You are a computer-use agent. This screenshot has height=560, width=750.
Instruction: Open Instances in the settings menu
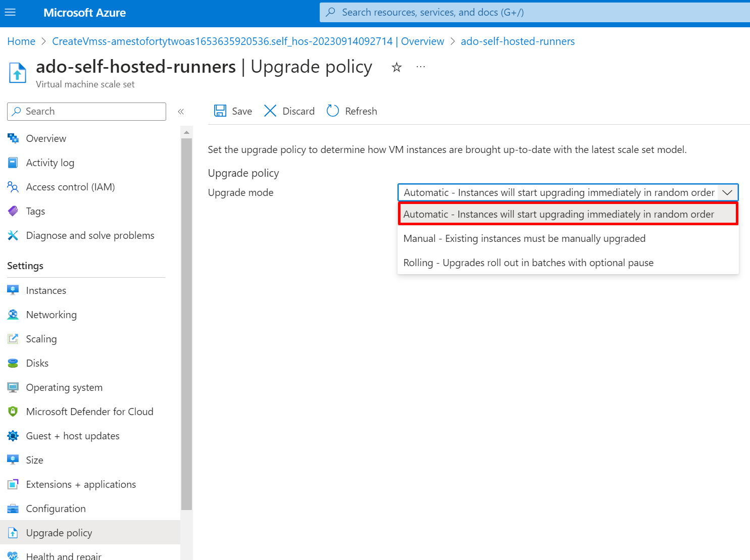(x=46, y=290)
